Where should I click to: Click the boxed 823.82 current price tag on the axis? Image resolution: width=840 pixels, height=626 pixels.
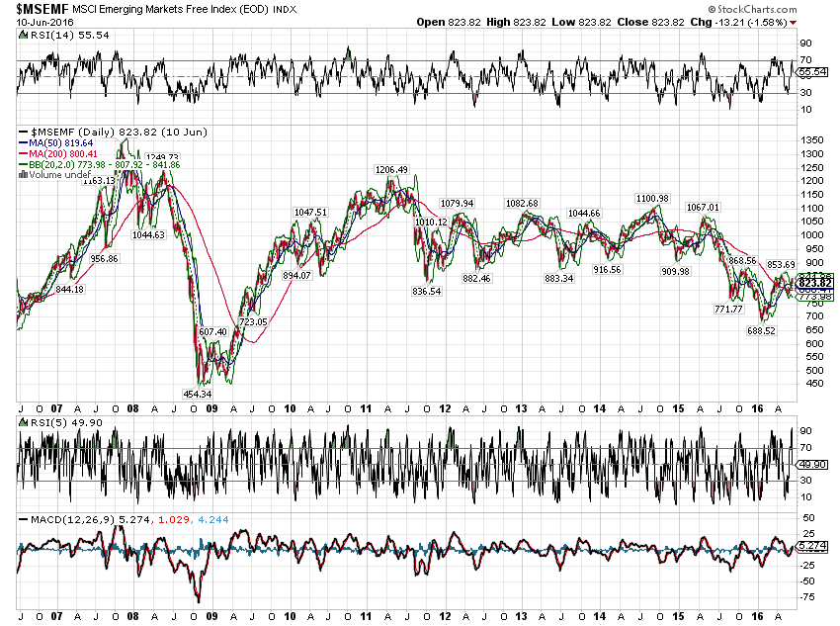[x=815, y=283]
